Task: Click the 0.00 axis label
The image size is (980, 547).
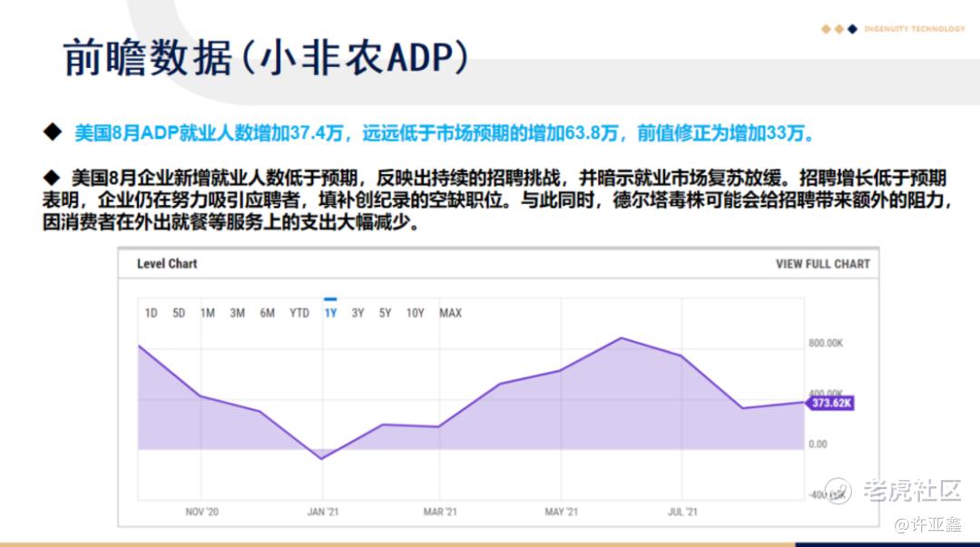Action: coord(818,444)
